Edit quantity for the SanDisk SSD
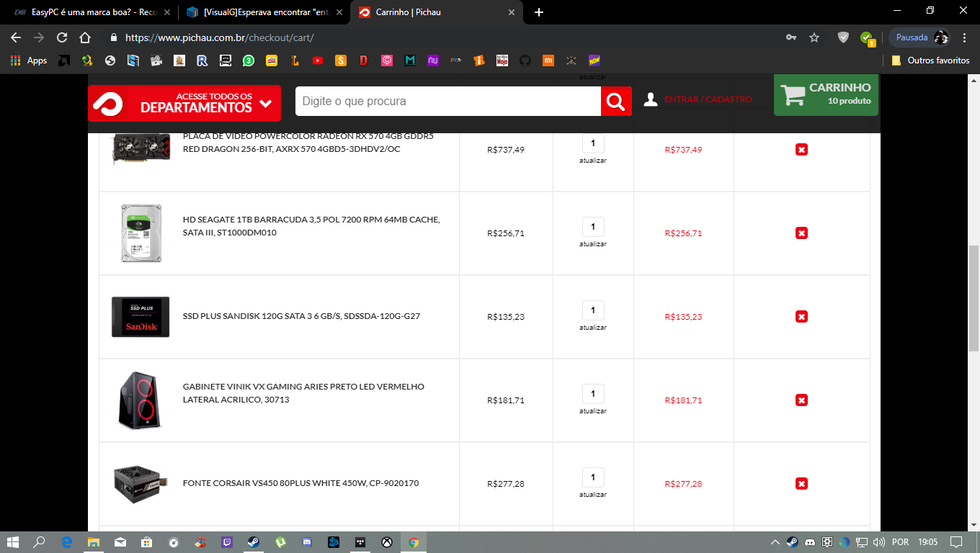The height and width of the screenshot is (553, 980). point(593,310)
